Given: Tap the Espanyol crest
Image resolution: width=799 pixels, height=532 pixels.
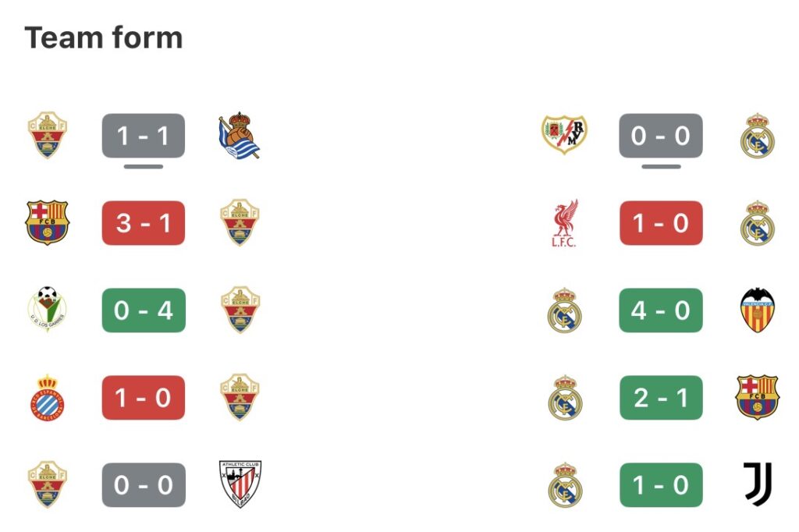Looking at the screenshot, I should [x=48, y=398].
